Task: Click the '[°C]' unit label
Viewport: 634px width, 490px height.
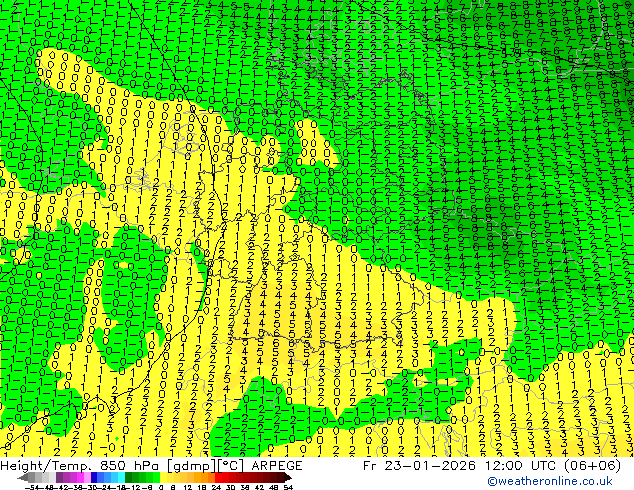Action: (230, 466)
